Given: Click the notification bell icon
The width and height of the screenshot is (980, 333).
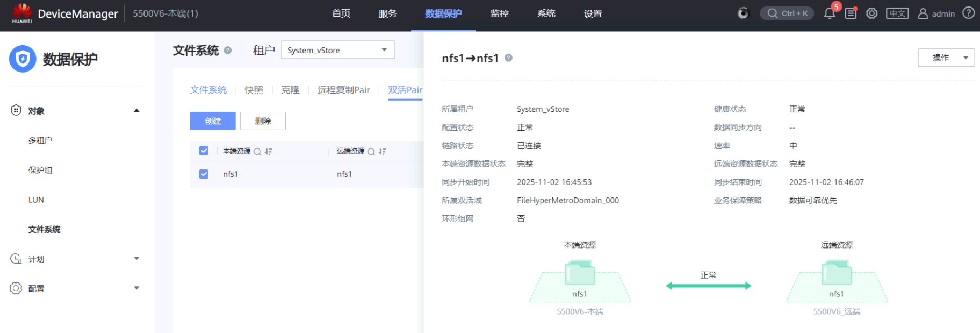Looking at the screenshot, I should 829,13.
